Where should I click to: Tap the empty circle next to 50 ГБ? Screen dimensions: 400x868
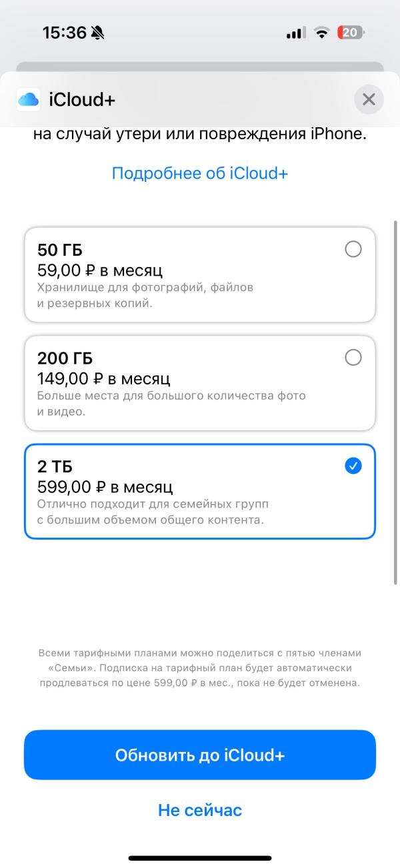[353, 249]
